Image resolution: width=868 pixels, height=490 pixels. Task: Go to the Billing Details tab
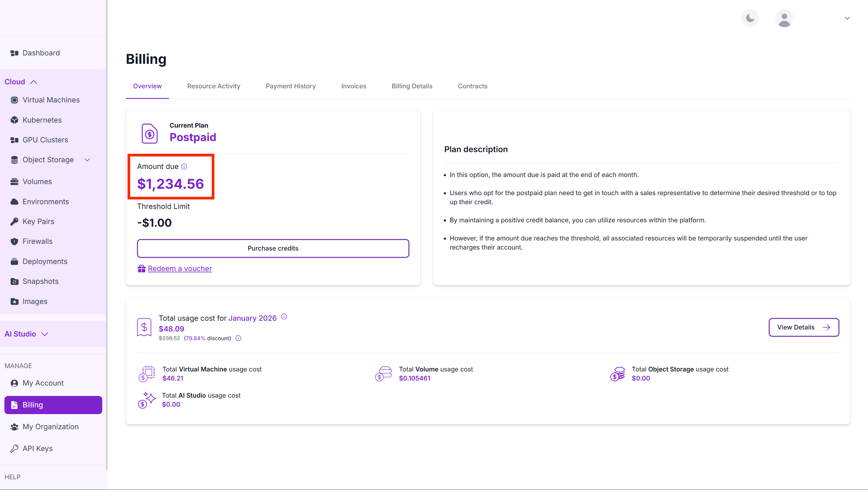412,86
